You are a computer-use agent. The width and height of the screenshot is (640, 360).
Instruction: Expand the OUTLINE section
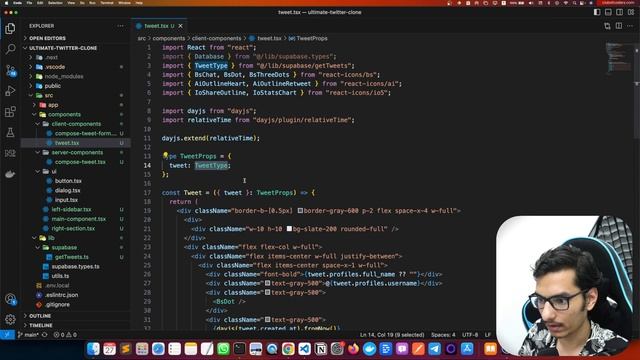(76, 316)
